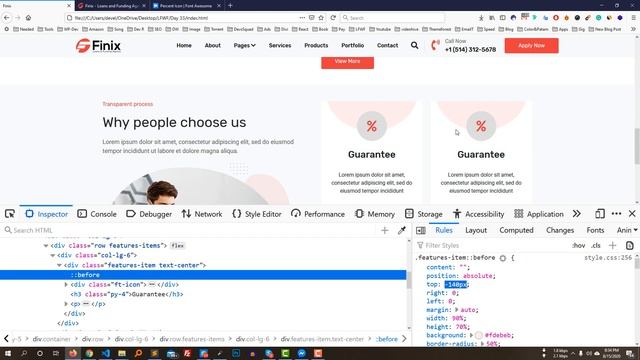This screenshot has width=640, height=360.
Task: Toggle the :hov pseudo-class panel
Action: pyautogui.click(x=578, y=245)
